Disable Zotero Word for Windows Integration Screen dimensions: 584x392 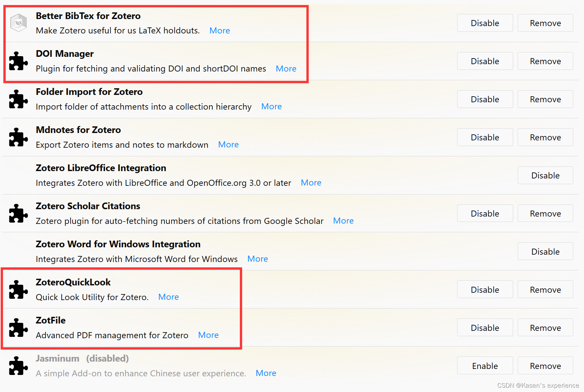coord(546,252)
